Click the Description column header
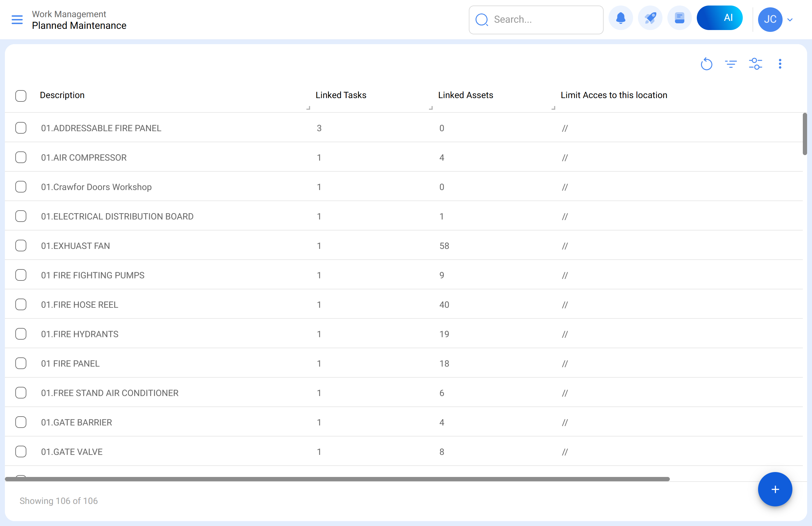812x526 pixels. (x=62, y=95)
